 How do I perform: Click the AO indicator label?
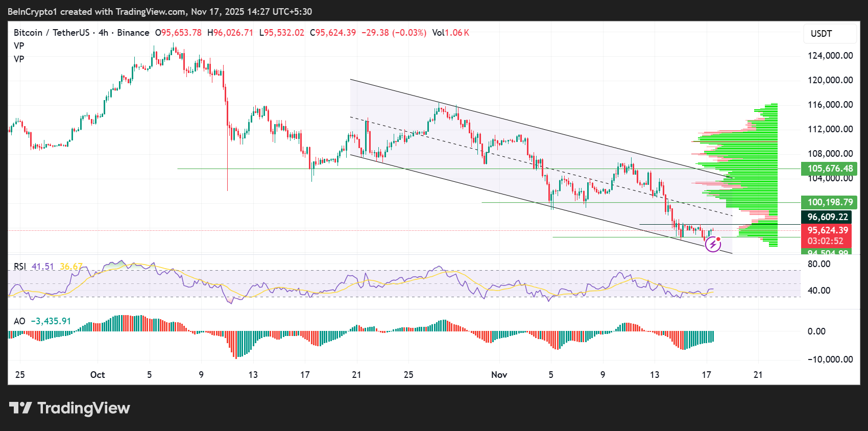[x=19, y=321]
